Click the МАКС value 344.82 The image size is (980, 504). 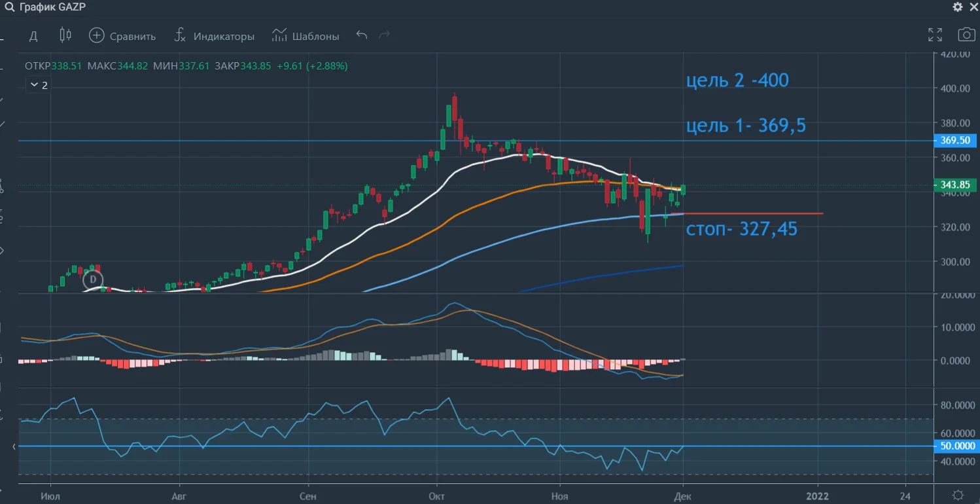coord(132,66)
